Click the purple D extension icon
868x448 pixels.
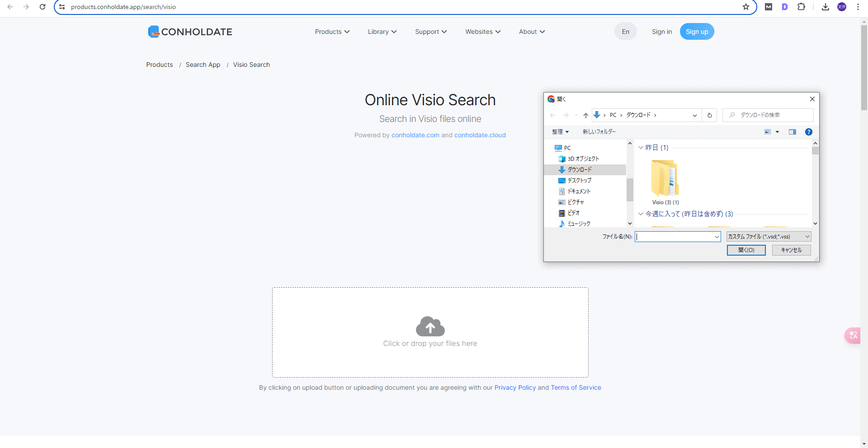(x=785, y=7)
